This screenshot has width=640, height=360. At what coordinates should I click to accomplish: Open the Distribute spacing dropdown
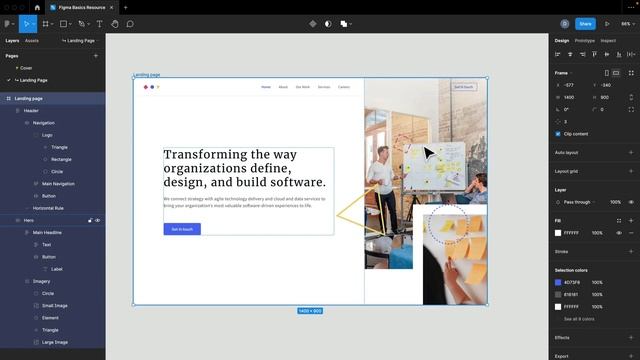631,54
